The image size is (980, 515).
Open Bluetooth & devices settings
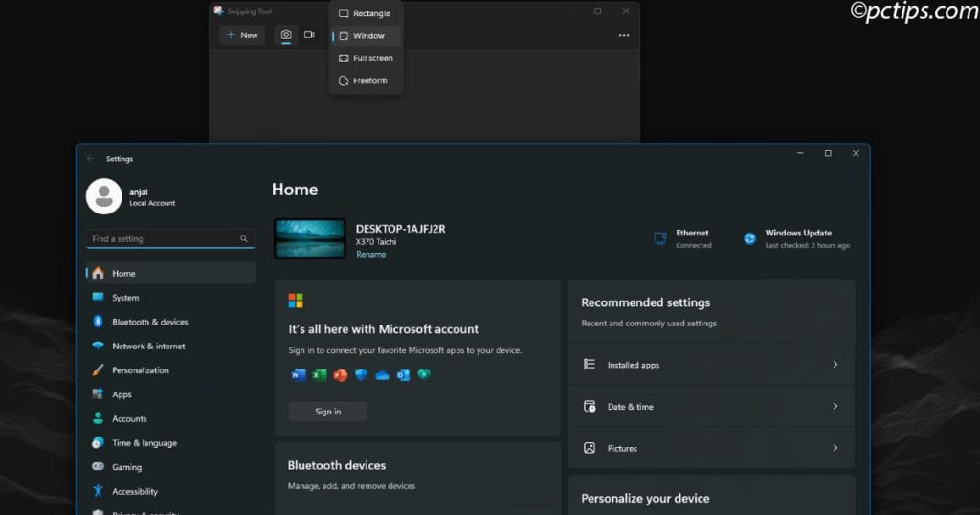tap(170, 322)
